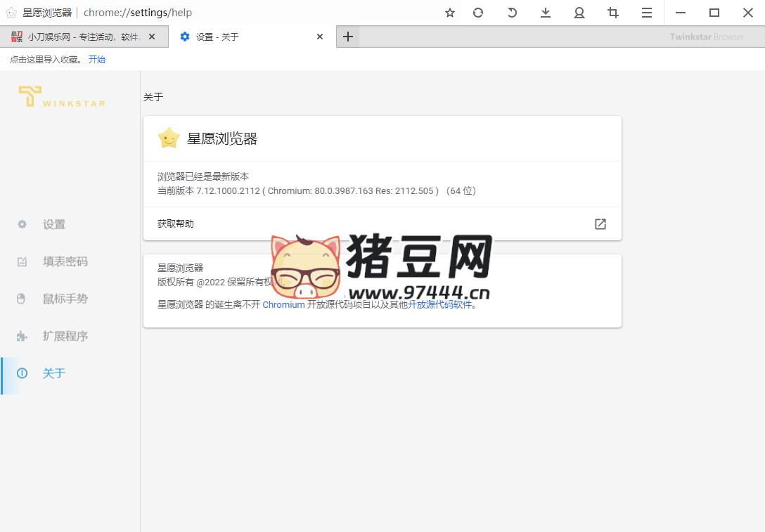This screenshot has height=532, width=765.
Task: Close the 小刀娱乐网 tab
Action: 153,37
